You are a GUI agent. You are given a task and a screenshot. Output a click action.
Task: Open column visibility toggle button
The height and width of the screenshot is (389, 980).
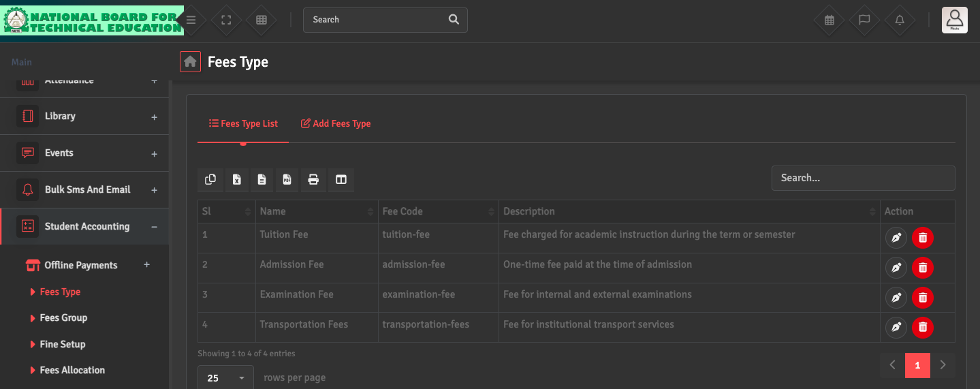(341, 180)
